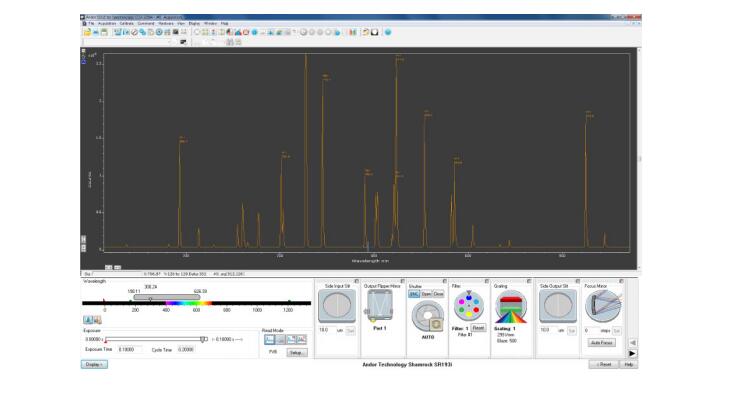The width and height of the screenshot is (735, 396).
Task: Click the Exposure Time input field
Action: [x=130, y=350]
